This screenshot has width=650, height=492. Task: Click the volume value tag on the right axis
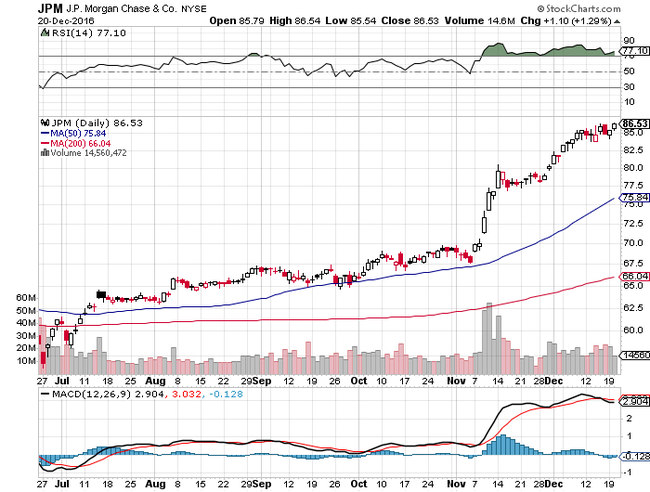point(635,355)
